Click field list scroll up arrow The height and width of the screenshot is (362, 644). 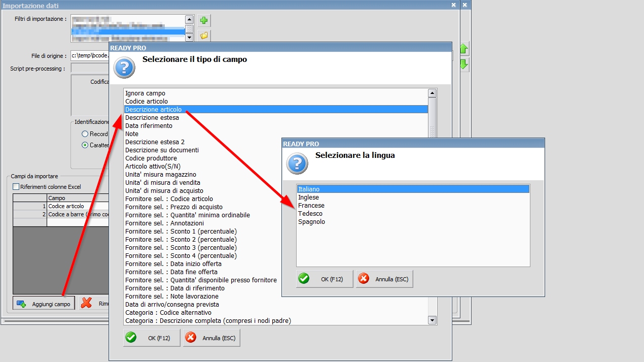[x=433, y=93]
